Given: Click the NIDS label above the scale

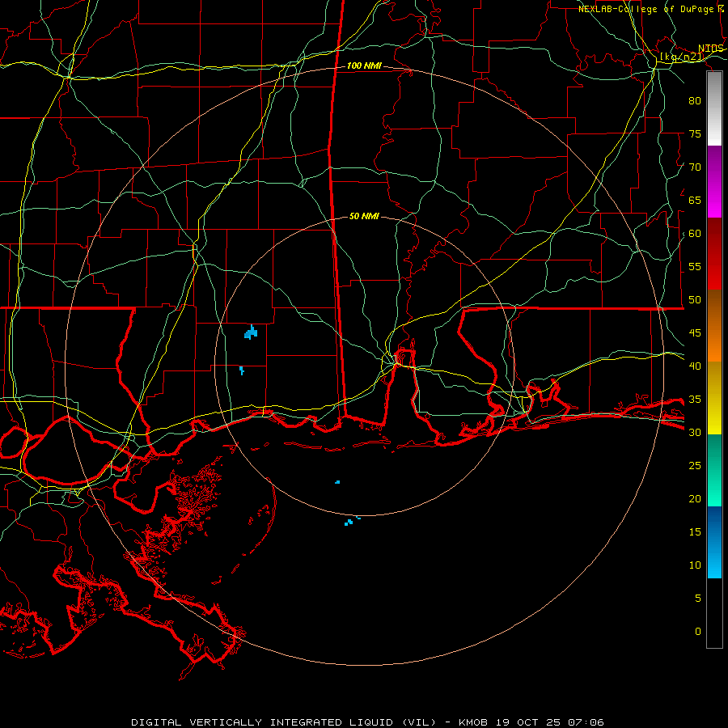Looking at the screenshot, I should click(x=710, y=49).
